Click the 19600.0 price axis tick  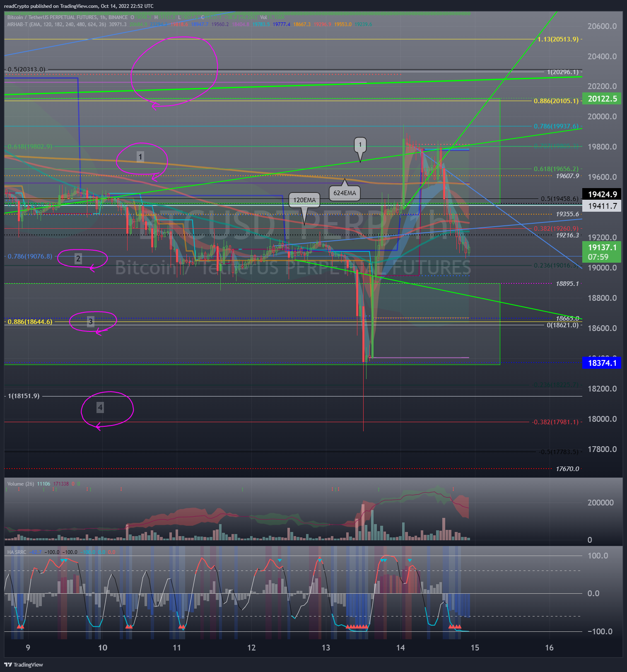(602, 177)
